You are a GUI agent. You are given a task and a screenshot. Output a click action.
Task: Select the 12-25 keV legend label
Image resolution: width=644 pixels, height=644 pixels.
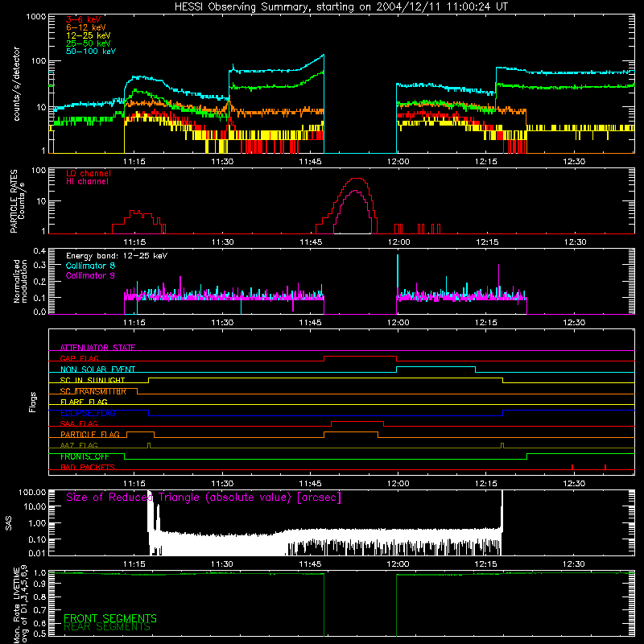[89, 35]
